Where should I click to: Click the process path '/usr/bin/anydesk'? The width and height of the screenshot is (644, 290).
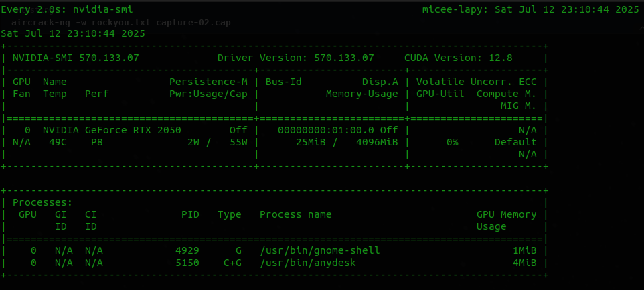point(308,263)
